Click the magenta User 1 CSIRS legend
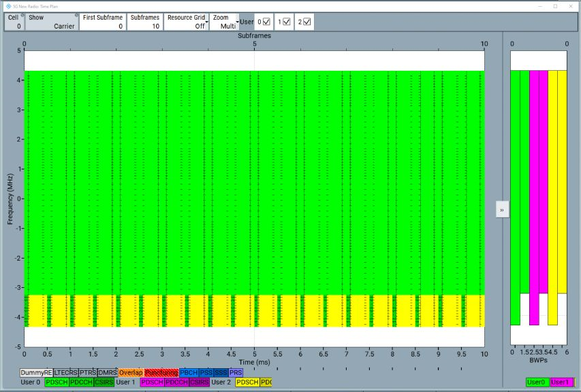581x392 pixels. click(199, 382)
